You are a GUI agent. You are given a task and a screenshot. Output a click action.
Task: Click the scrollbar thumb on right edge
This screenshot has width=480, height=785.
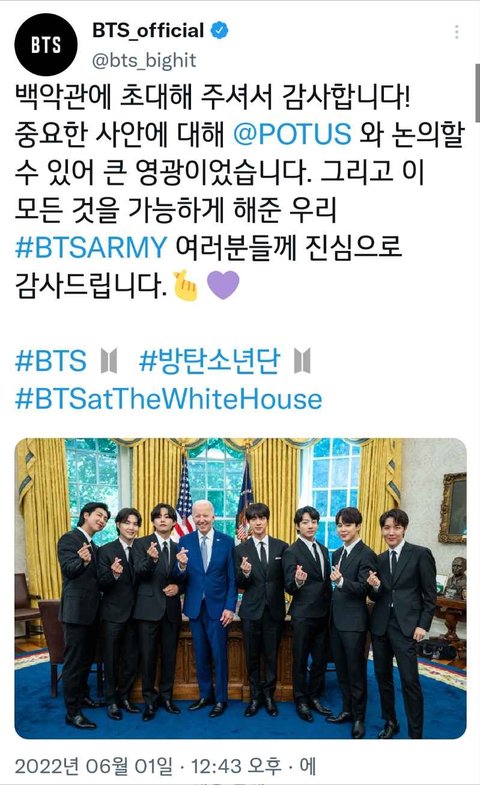click(477, 93)
